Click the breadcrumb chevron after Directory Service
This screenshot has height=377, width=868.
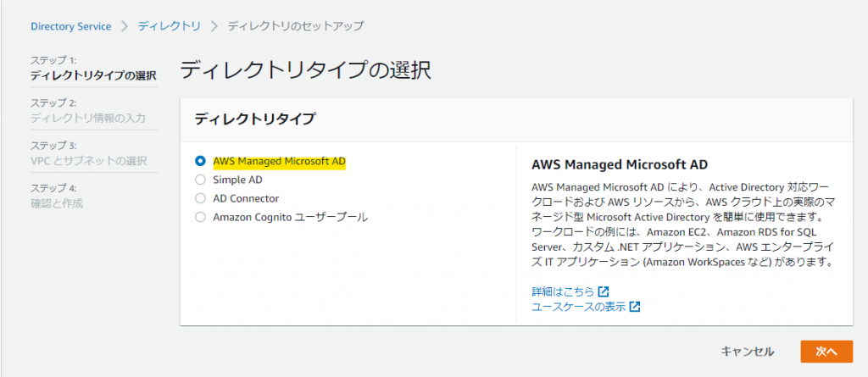pos(125,26)
